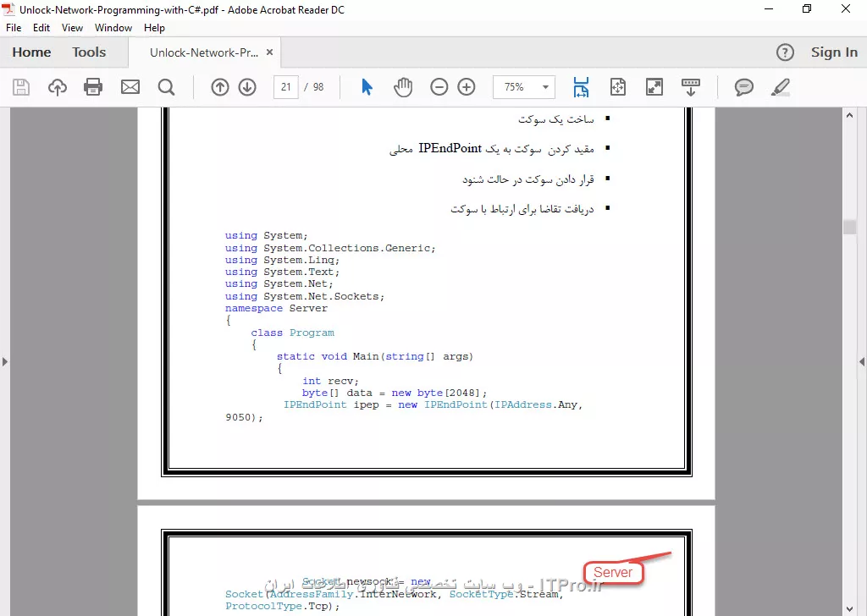The width and height of the screenshot is (867, 616).
Task: Click the red Server callout annotation
Action: tap(613, 572)
